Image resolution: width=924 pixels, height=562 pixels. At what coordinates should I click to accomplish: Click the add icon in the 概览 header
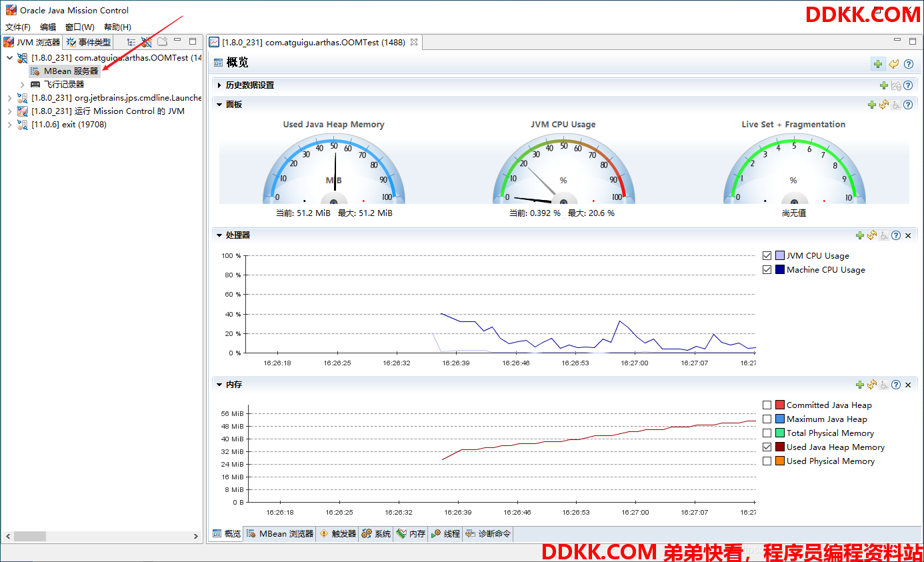click(x=878, y=64)
